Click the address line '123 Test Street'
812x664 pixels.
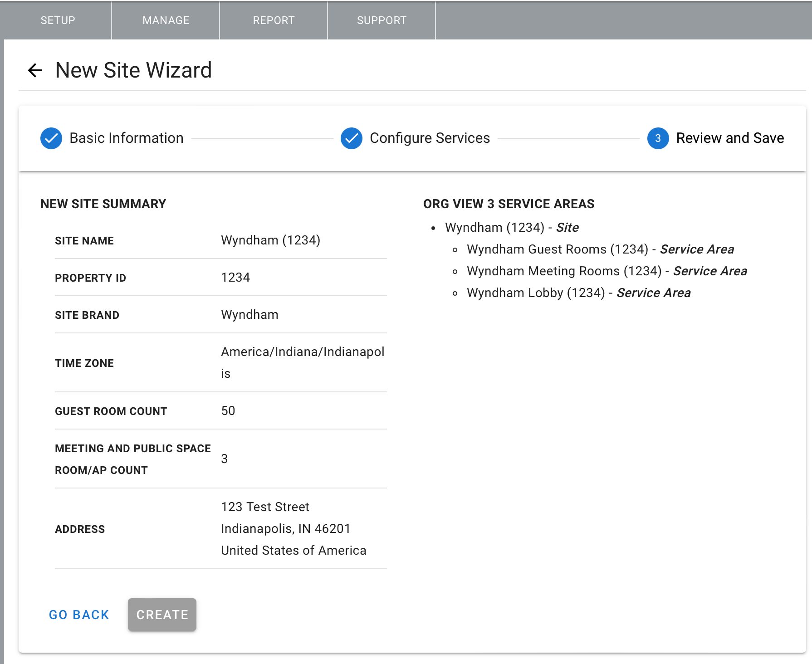click(265, 507)
